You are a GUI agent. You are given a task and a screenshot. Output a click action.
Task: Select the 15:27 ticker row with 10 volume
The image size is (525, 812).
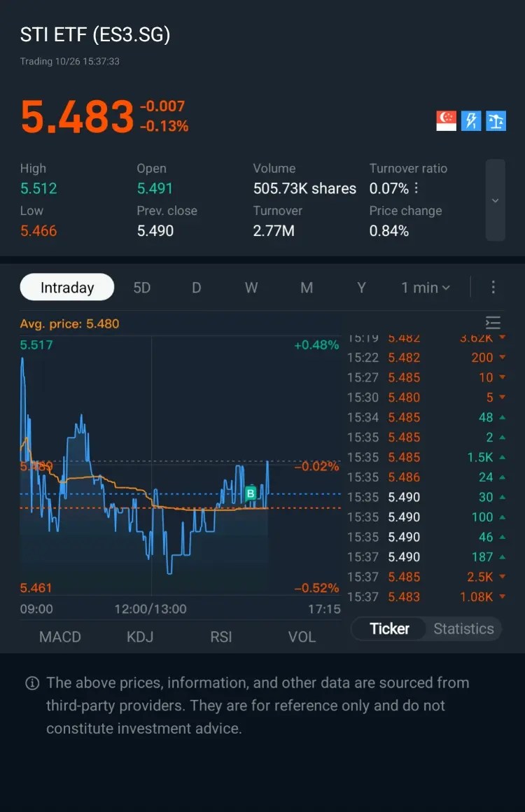tap(426, 377)
